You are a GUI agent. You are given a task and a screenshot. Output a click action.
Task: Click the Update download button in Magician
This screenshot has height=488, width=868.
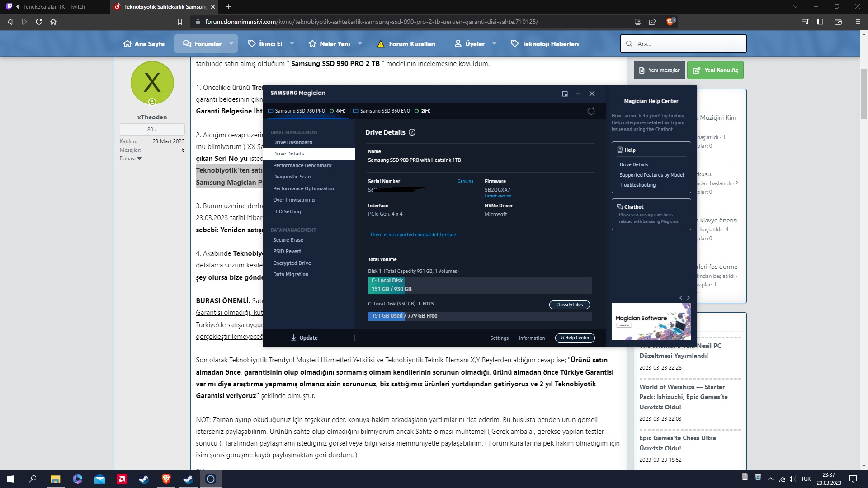(x=304, y=338)
